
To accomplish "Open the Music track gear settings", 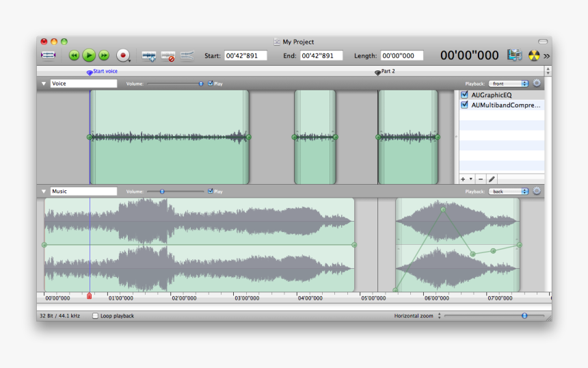I will pyautogui.click(x=537, y=191).
